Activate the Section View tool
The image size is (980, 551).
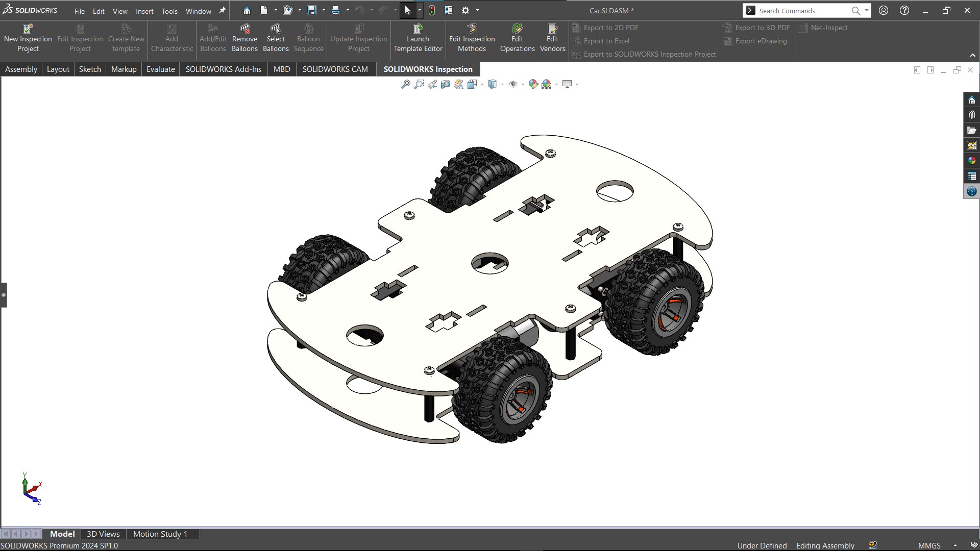click(445, 84)
